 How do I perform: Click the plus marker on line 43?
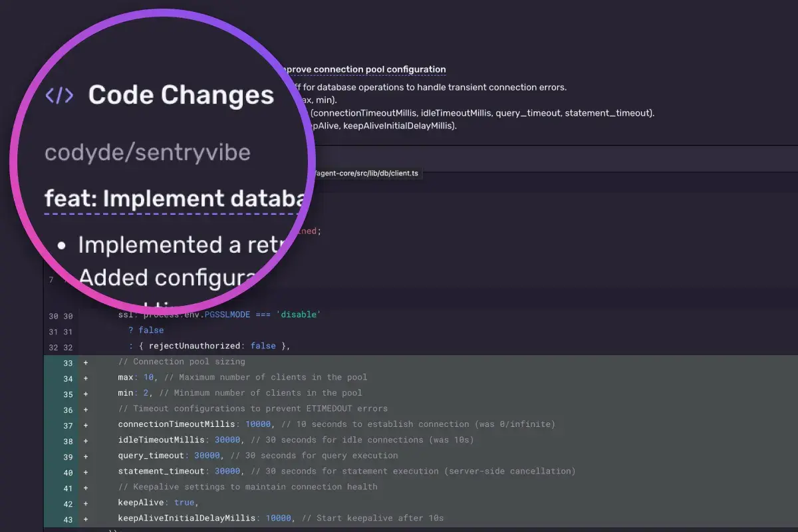[85, 517]
